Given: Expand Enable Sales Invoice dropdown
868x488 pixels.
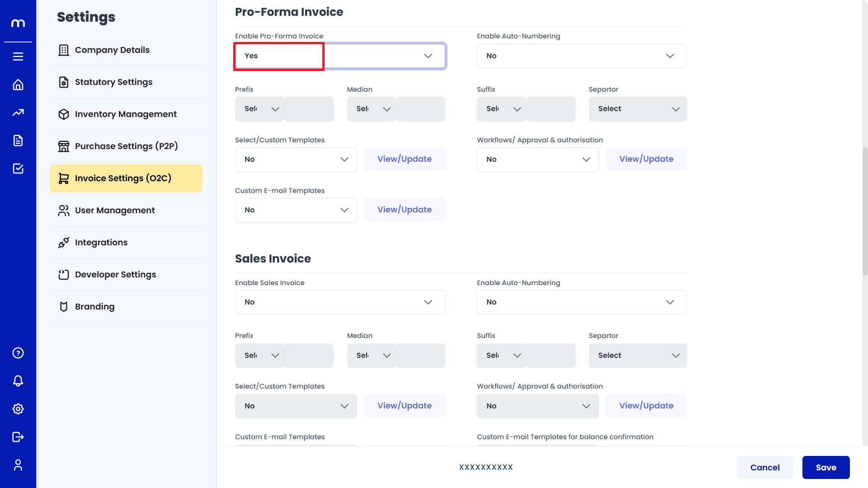Looking at the screenshot, I should [x=340, y=302].
